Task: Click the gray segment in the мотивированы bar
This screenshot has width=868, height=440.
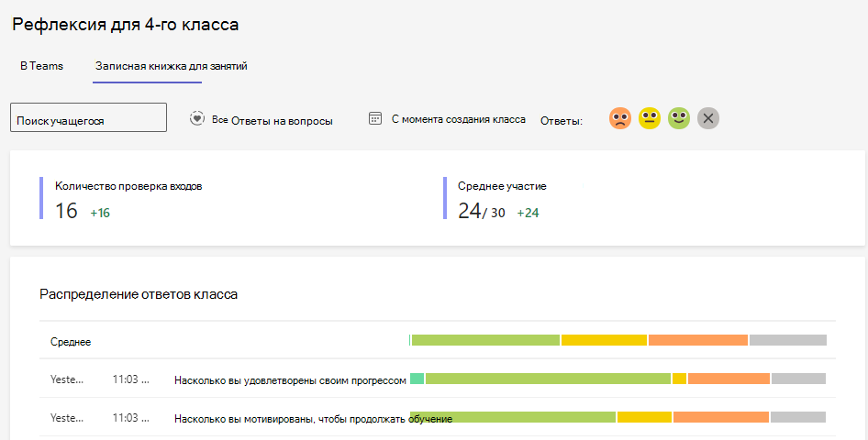Action: (x=798, y=417)
